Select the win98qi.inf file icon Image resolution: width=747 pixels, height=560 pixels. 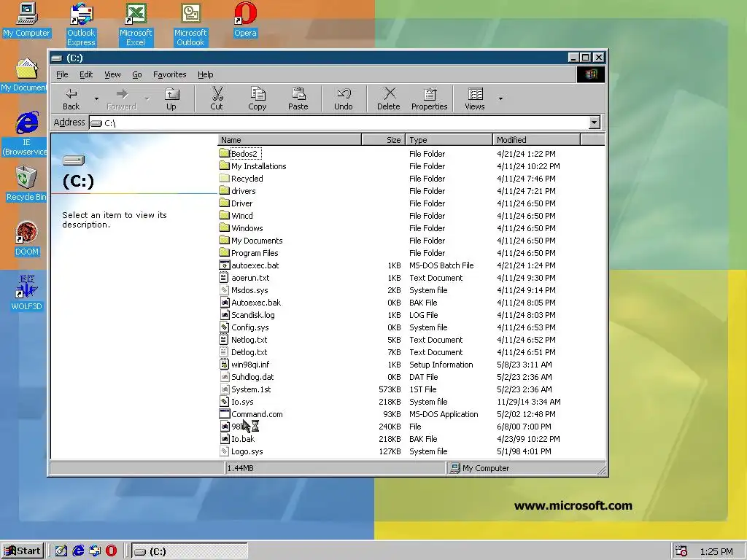[x=225, y=365]
